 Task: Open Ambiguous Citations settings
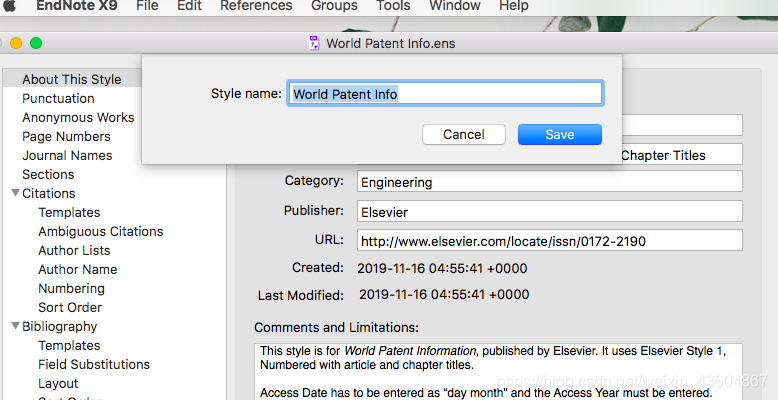[101, 231]
